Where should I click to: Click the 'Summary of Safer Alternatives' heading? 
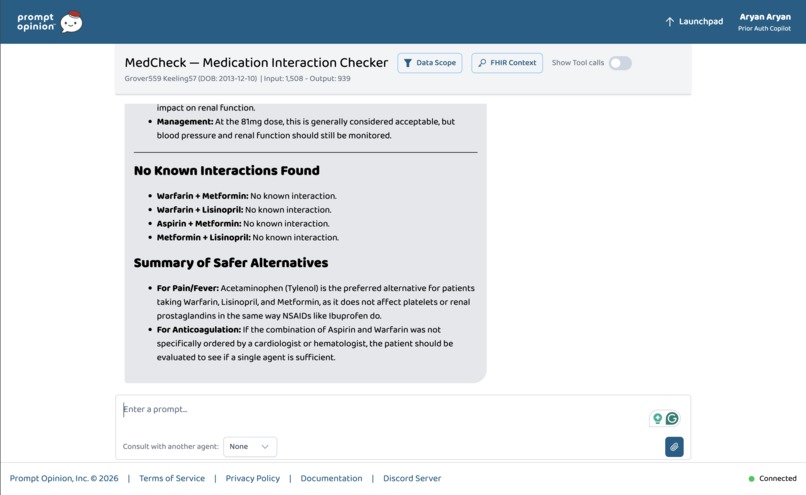point(231,263)
